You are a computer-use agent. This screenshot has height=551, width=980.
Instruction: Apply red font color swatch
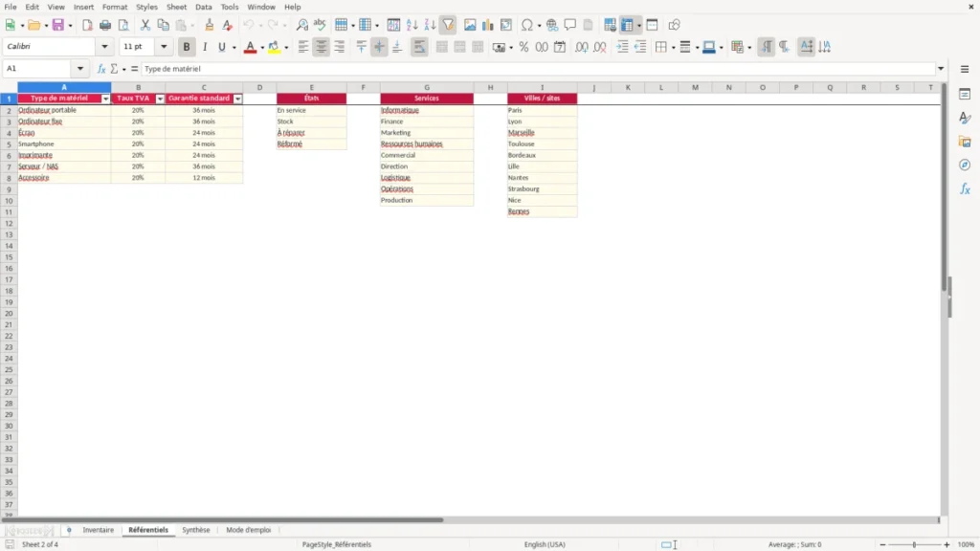250,47
